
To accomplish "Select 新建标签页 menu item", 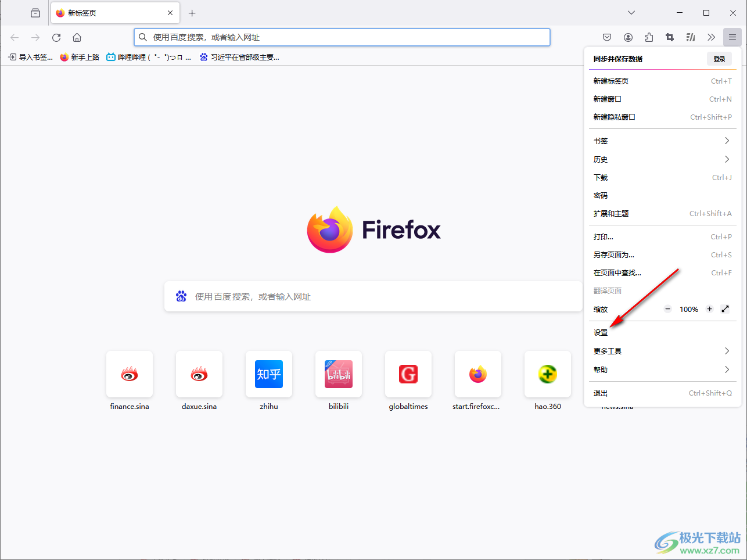I will (x=662, y=81).
